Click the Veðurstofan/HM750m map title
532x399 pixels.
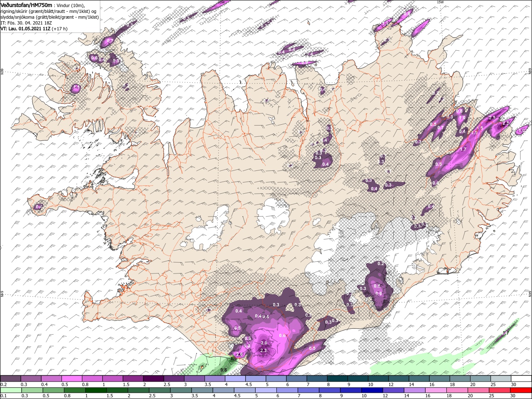(26, 5)
